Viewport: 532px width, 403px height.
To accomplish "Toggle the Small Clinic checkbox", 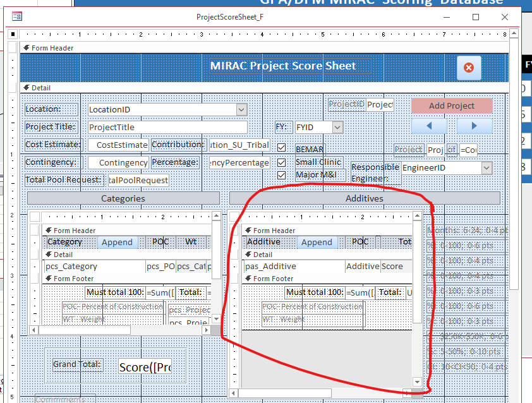I will coord(281,162).
